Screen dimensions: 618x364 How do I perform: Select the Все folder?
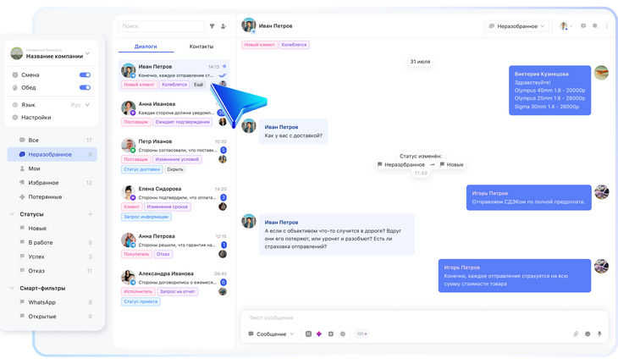coord(52,141)
